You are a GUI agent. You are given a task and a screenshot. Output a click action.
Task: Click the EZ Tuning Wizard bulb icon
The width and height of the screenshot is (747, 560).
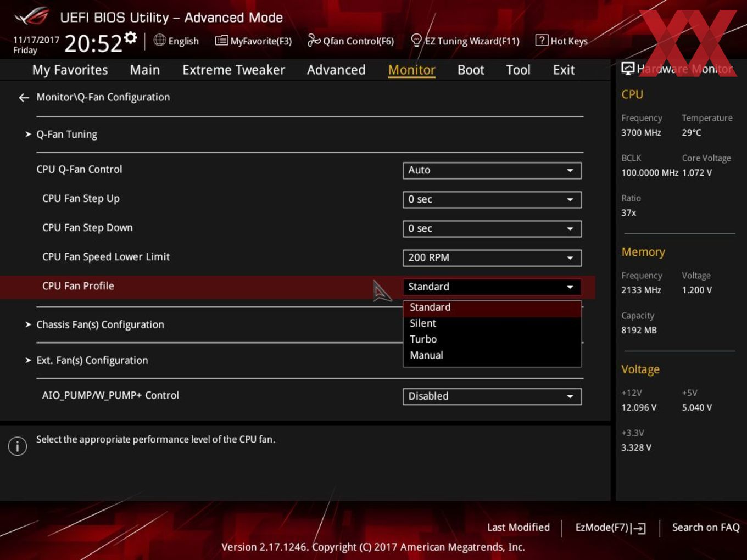(416, 40)
